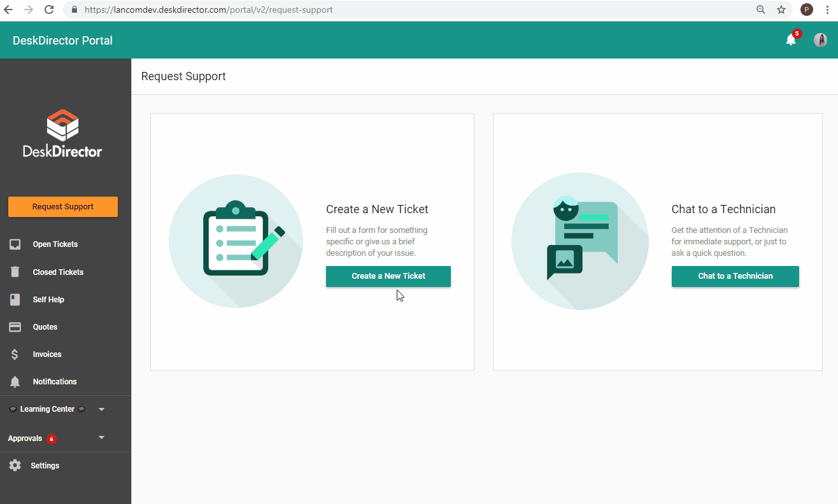Viewport: 838px width, 504px height.
Task: Click the Approvals label in the sidebar
Action: click(25, 438)
